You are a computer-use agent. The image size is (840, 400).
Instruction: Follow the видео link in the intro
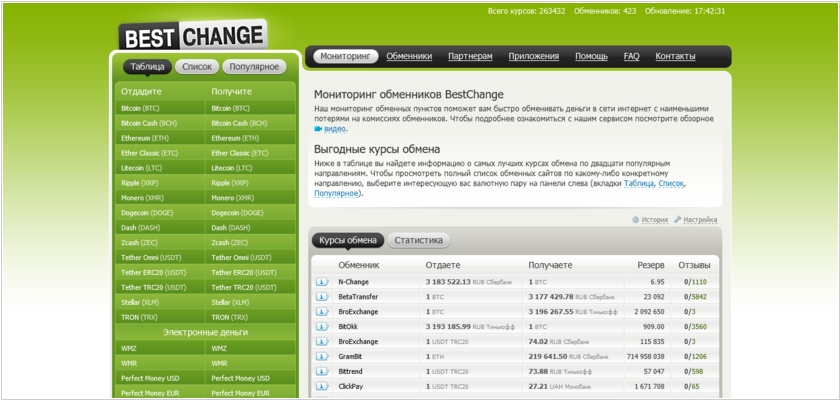point(335,129)
